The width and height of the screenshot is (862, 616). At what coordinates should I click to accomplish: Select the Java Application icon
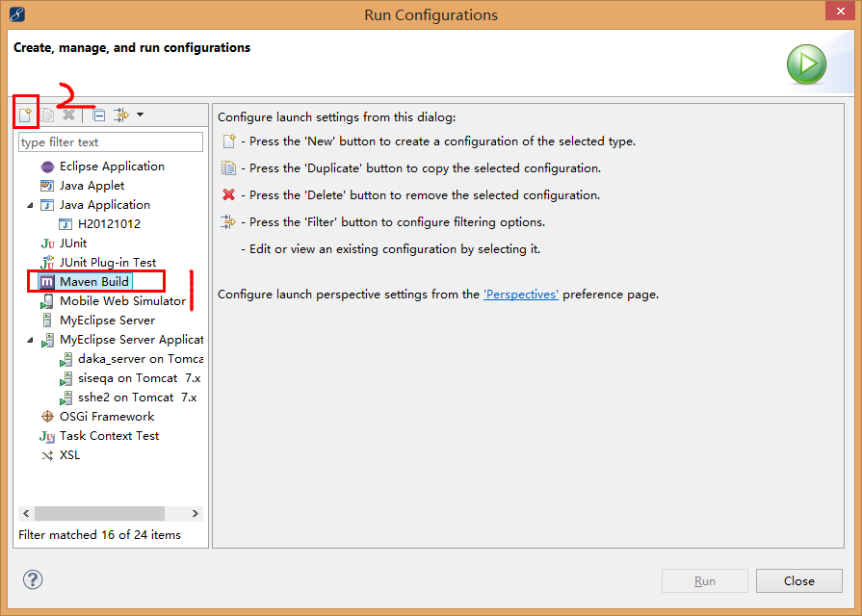(x=48, y=205)
